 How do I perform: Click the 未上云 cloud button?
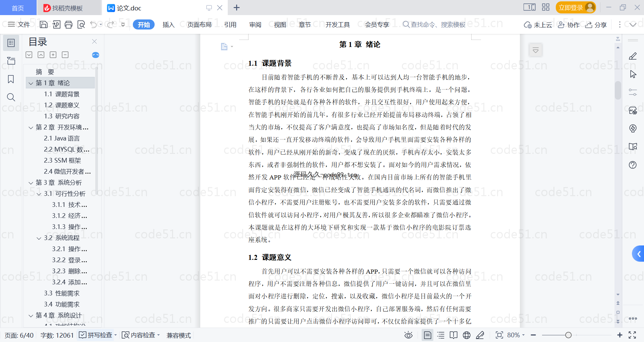pos(538,25)
